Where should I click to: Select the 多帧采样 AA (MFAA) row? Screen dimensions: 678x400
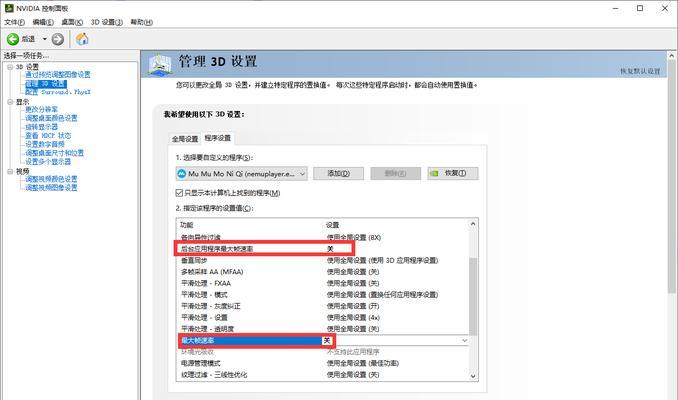pos(324,272)
